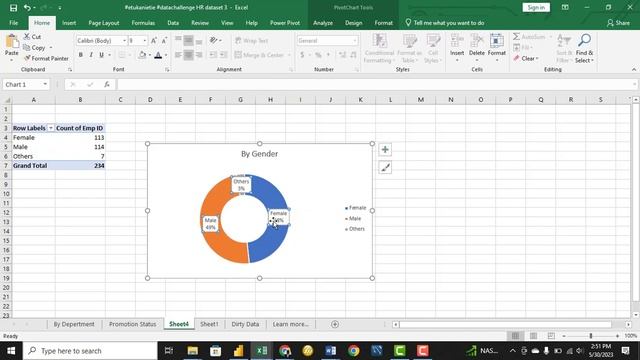Increase font size with the larger A icon
Viewport: 640px width, 360px height.
pyautogui.click(x=153, y=40)
